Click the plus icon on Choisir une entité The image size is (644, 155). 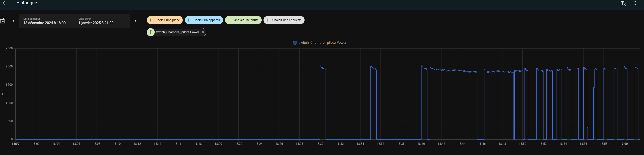click(x=229, y=20)
